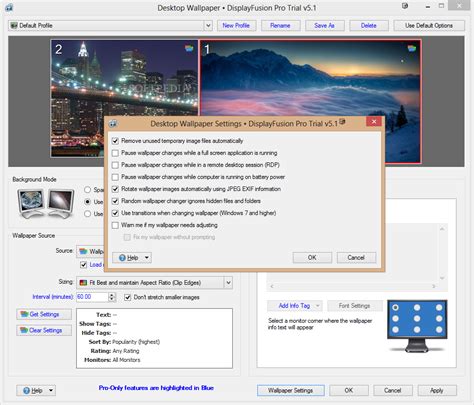474x405 pixels.
Task: Close the Desktop Wallpaper Settings dialog
Action: [x=374, y=122]
